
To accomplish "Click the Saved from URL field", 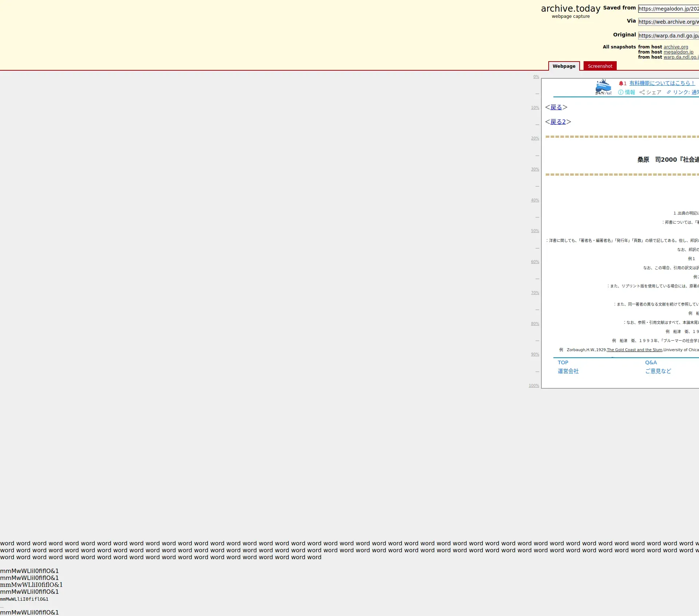I will click(x=668, y=9).
